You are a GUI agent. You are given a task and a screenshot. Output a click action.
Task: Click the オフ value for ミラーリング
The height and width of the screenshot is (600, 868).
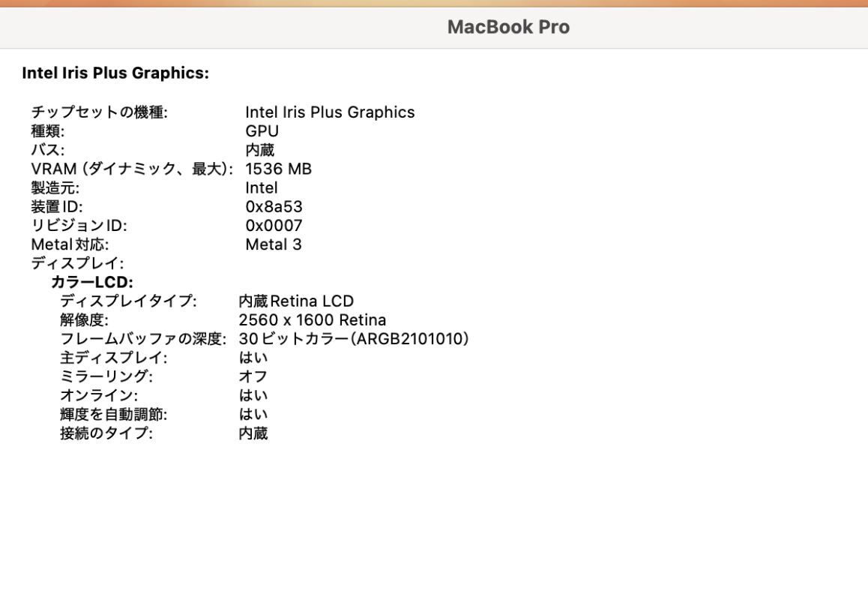(253, 376)
